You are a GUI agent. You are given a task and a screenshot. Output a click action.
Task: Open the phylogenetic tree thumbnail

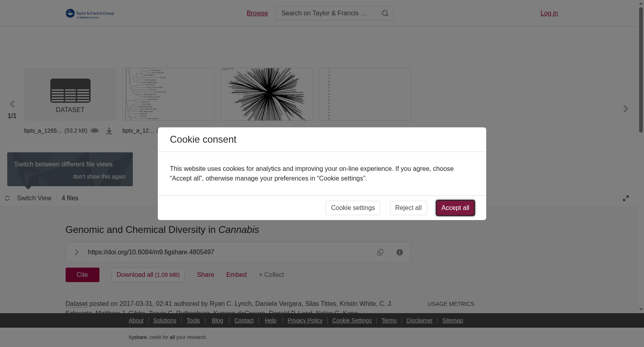click(x=168, y=94)
